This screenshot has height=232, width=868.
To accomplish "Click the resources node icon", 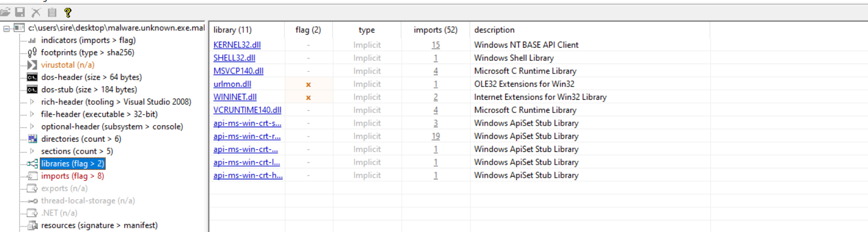I will click(x=32, y=225).
